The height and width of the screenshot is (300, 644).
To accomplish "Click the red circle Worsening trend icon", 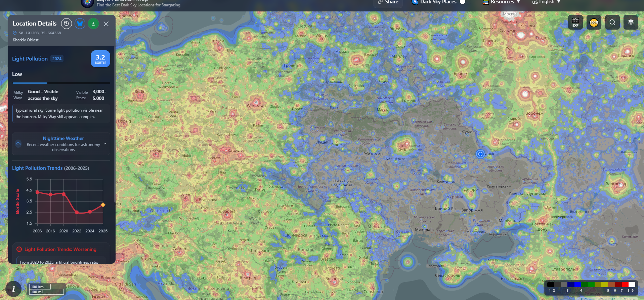I will point(19,249).
